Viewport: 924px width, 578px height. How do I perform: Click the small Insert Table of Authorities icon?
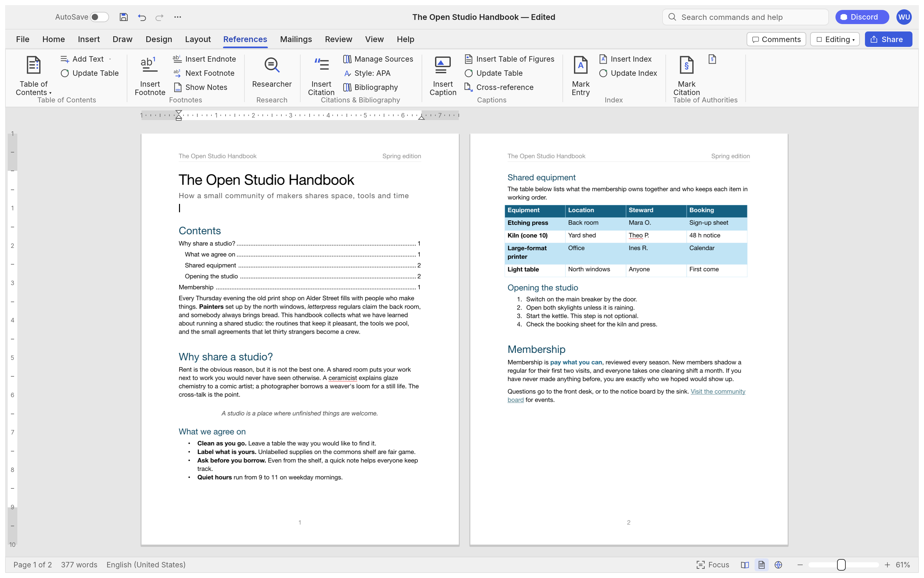click(x=712, y=59)
